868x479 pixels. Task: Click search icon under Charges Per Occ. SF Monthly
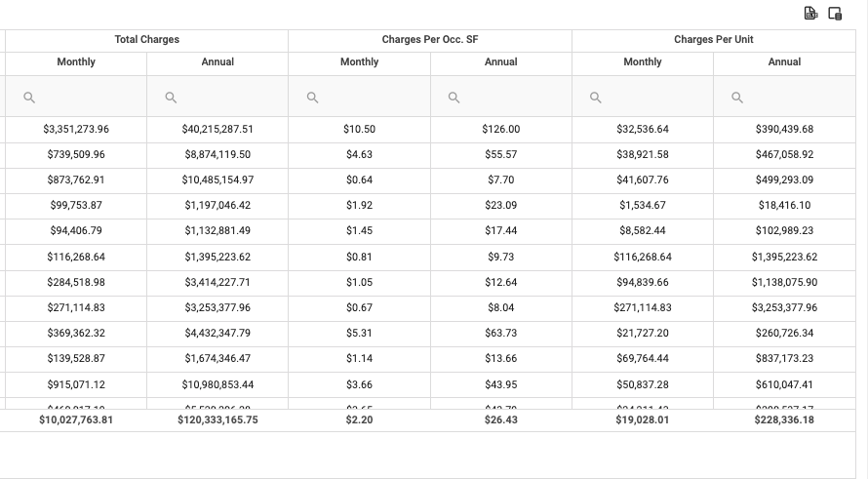pos(313,98)
